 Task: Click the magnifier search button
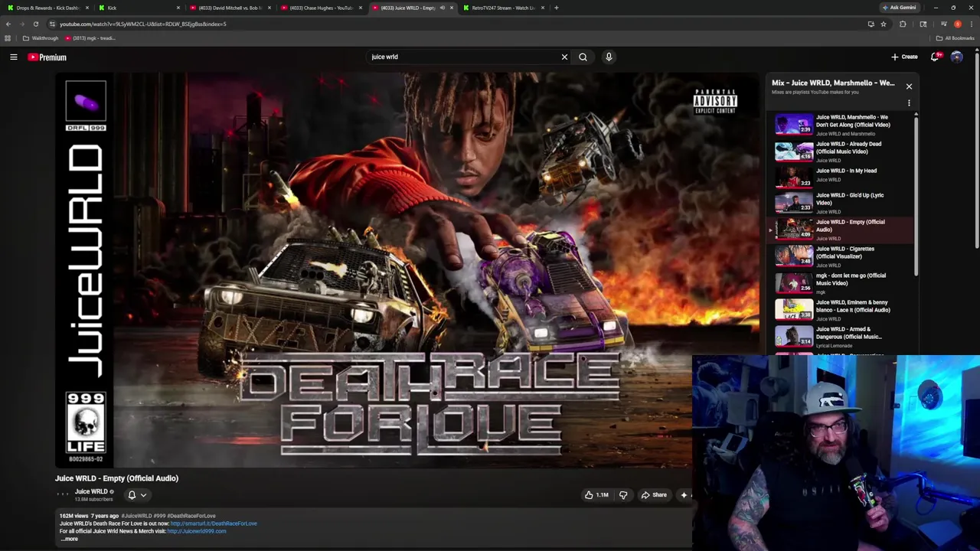(583, 57)
